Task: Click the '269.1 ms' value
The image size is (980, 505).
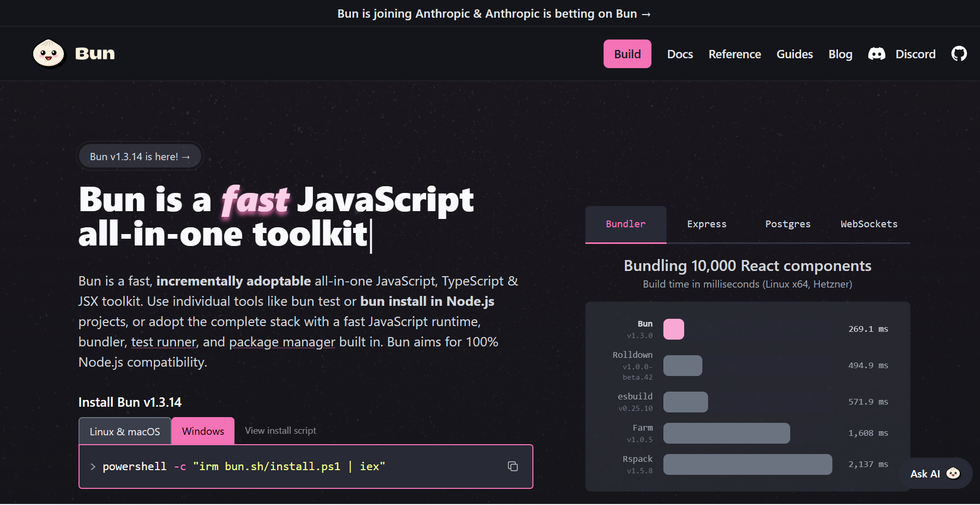Action: [x=868, y=329]
